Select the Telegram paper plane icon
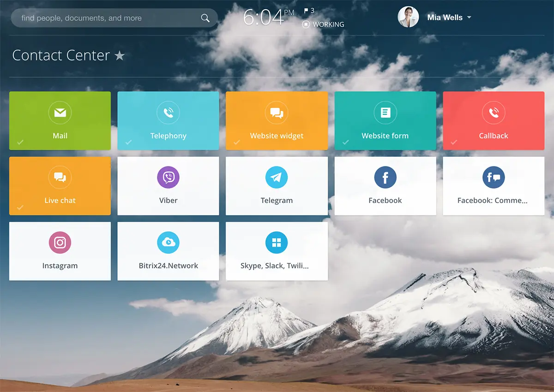 [x=277, y=178]
